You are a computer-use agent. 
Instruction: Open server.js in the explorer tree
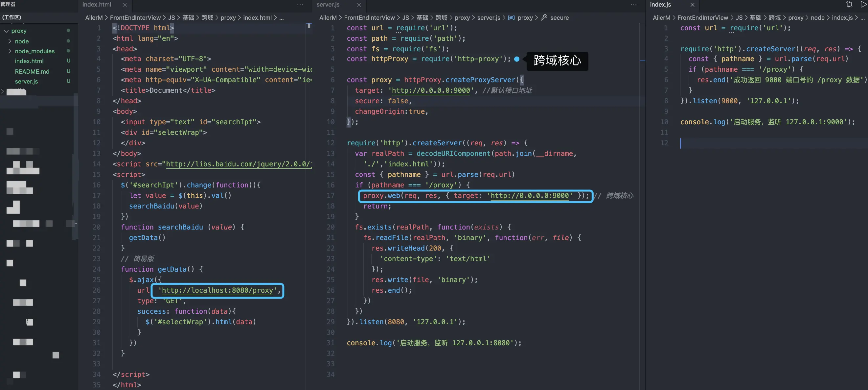pyautogui.click(x=26, y=81)
